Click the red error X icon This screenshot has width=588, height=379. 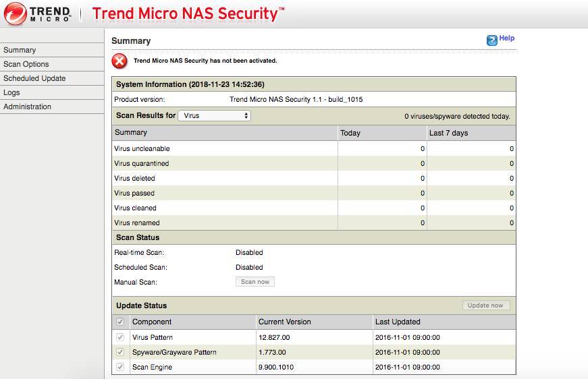119,61
